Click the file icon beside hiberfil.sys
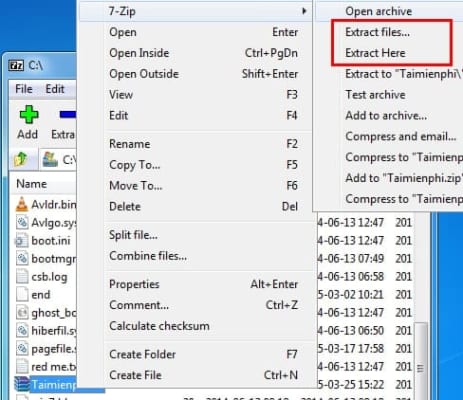This screenshot has height=400, width=463. tap(22, 331)
